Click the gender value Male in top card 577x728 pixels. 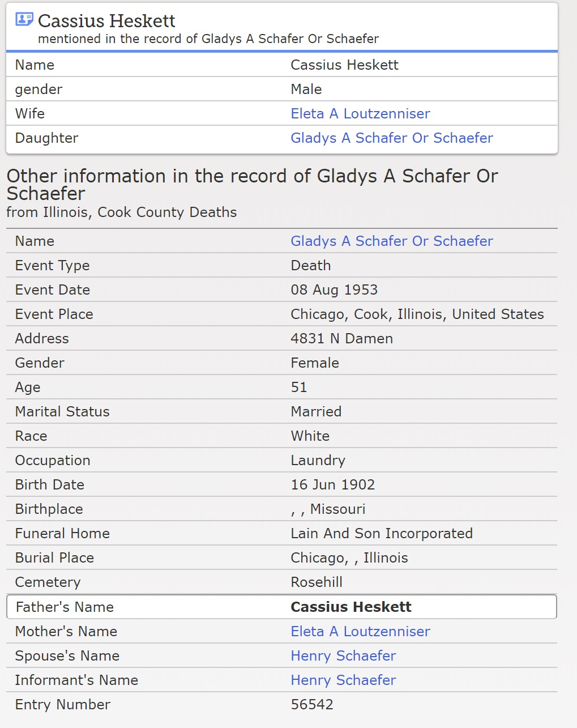click(306, 90)
